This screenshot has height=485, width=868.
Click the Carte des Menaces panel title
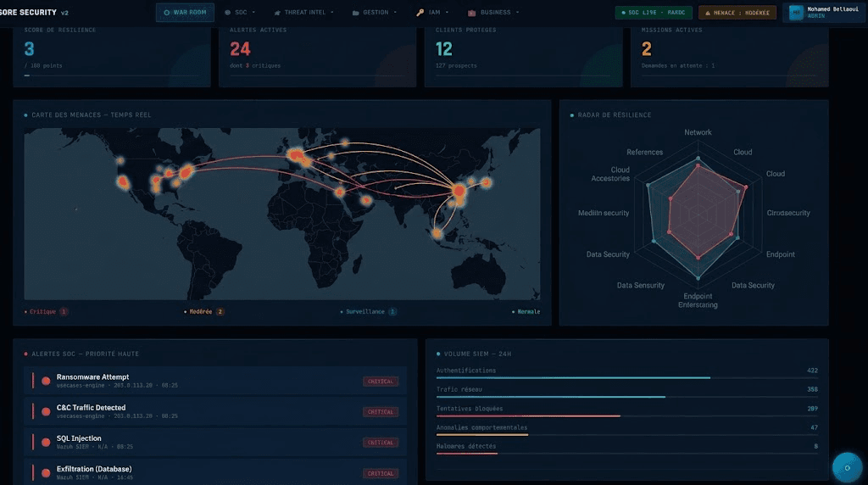91,115
